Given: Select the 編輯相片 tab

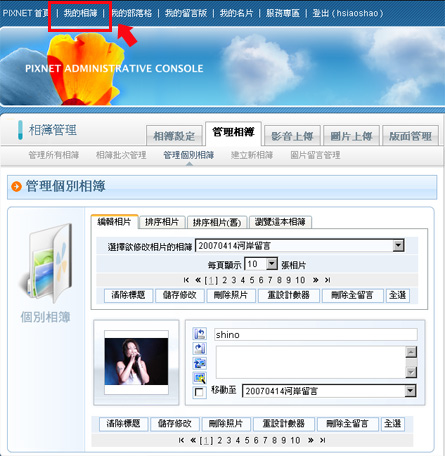Looking at the screenshot, I should (114, 222).
